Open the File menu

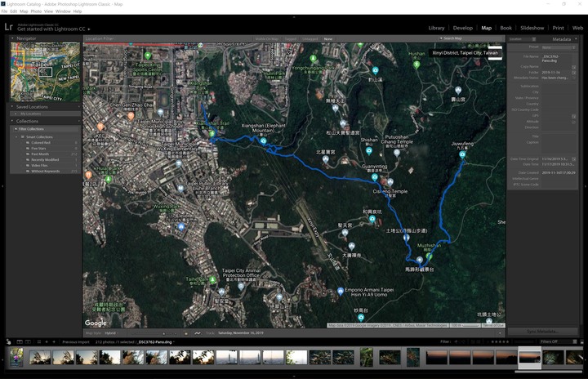coord(4,11)
